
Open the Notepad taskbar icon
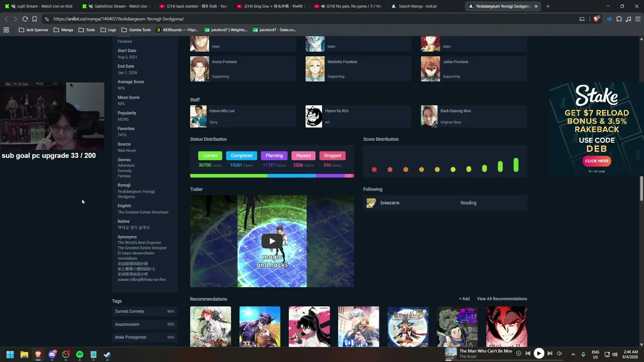(94, 354)
